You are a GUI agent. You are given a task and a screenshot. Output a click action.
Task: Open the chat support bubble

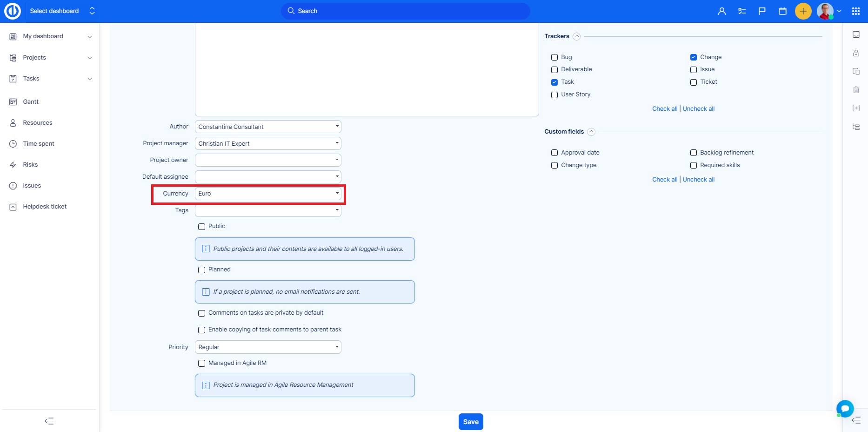(845, 408)
